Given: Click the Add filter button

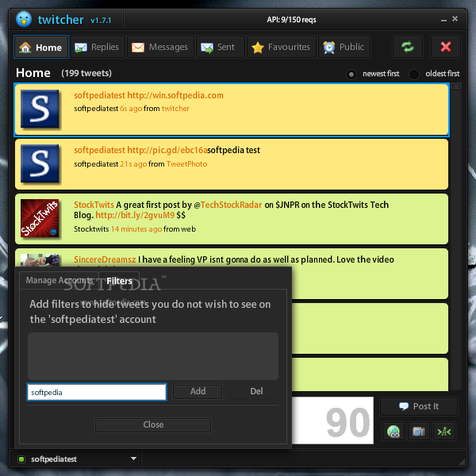Looking at the screenshot, I should tap(198, 391).
